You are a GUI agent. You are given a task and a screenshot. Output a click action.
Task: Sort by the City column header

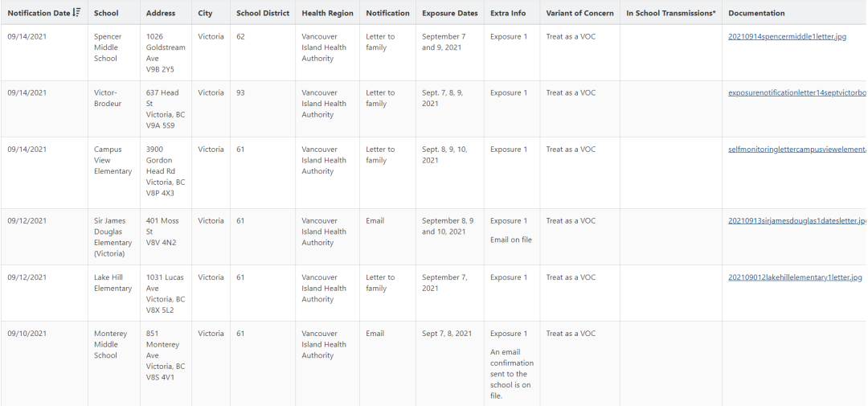click(205, 13)
